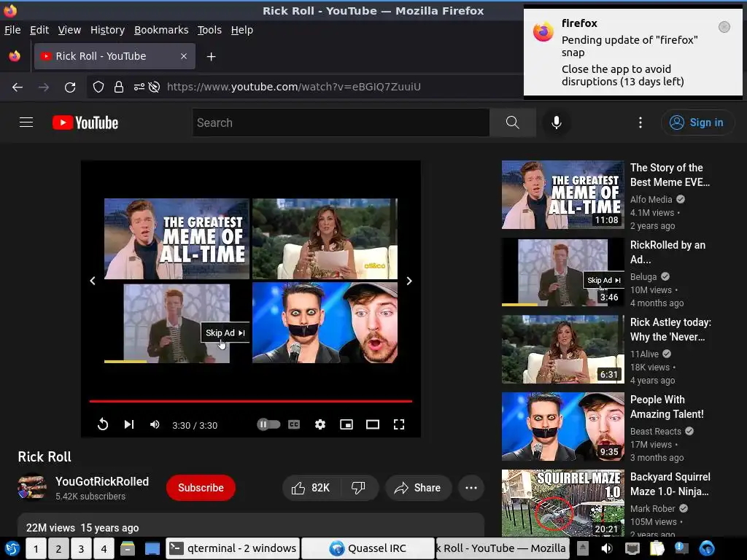Switch to the miniplayer
The image size is (747, 560).
[347, 424]
